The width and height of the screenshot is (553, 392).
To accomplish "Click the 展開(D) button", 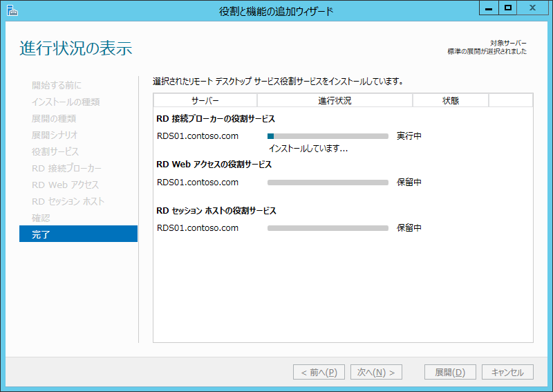I will coord(450,372).
